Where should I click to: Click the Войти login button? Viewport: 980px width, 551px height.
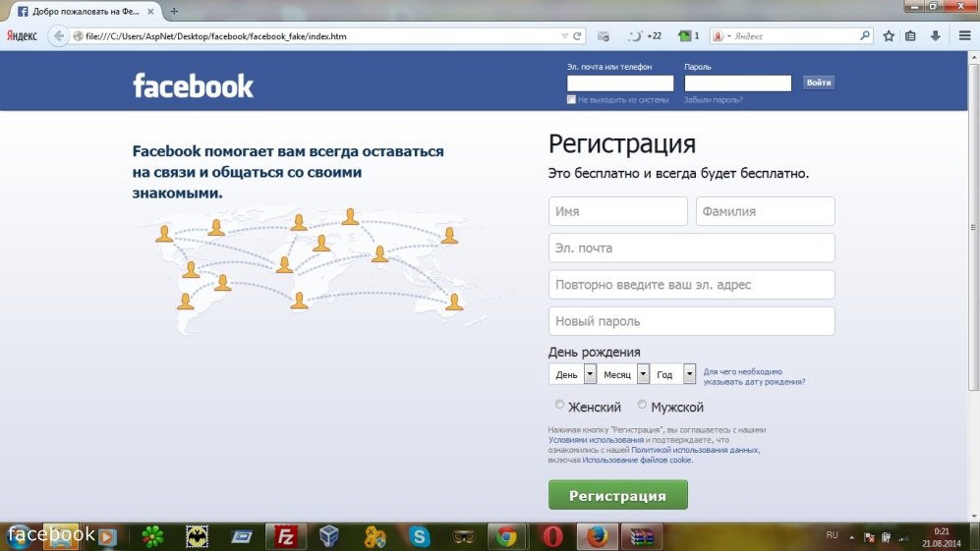coord(819,83)
